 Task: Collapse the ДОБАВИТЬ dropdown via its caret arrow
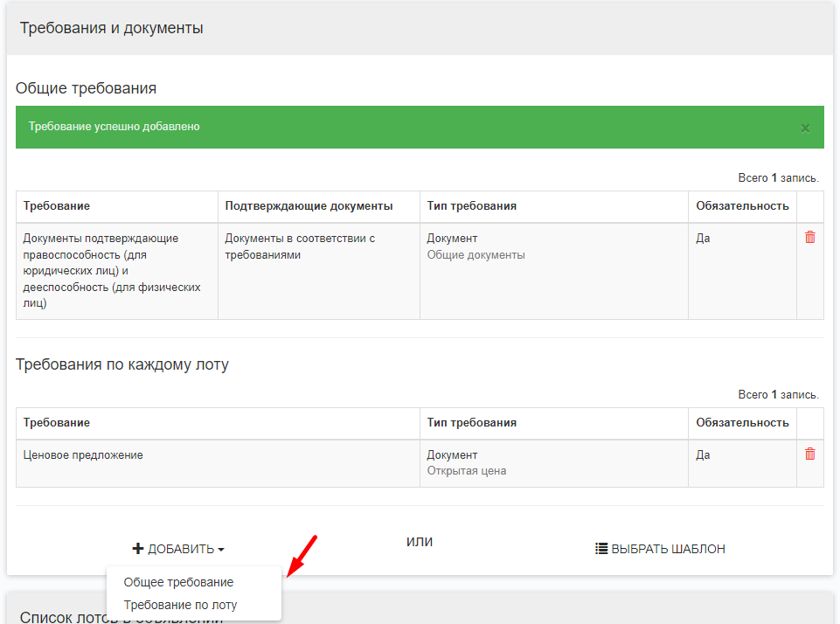221,550
